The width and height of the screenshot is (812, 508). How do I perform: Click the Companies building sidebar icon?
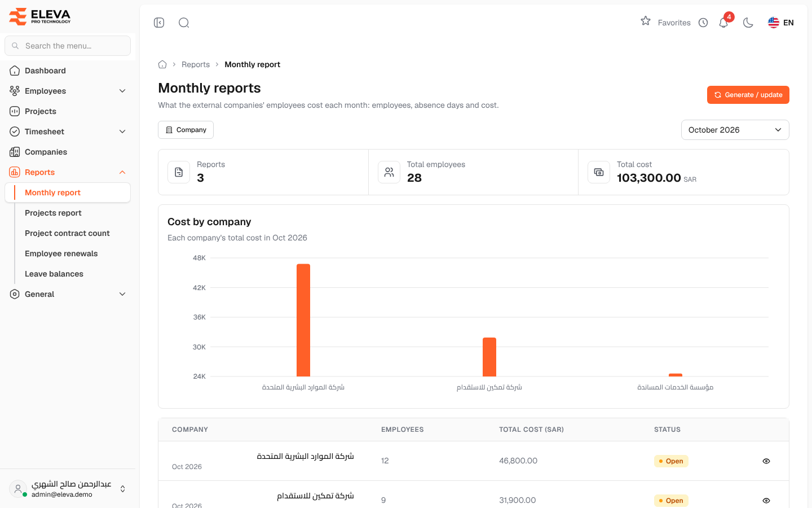[15, 152]
